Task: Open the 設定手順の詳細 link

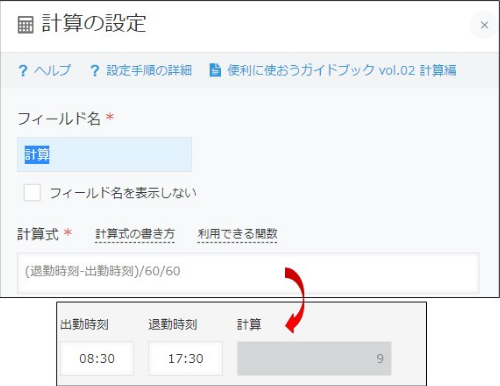Action: tap(149, 70)
